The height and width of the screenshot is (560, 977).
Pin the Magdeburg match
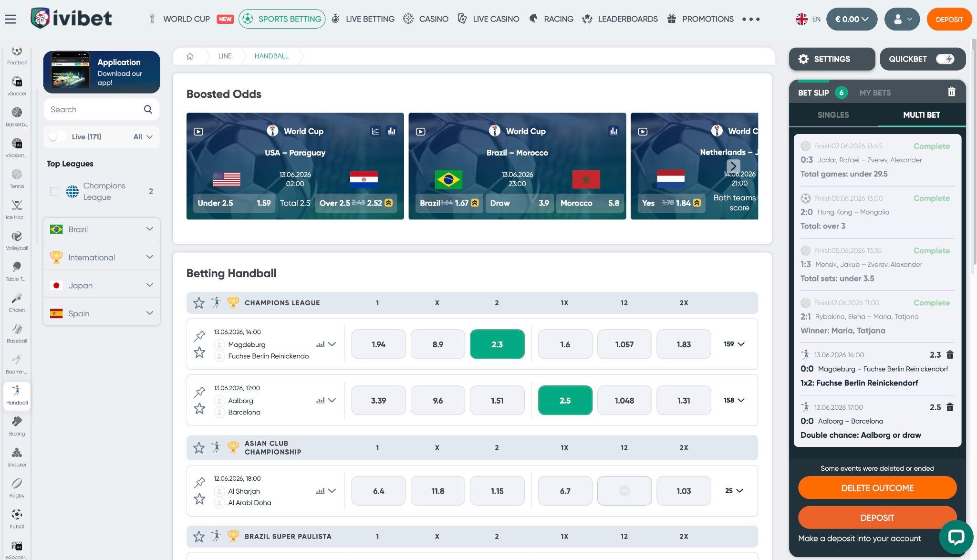[x=199, y=336]
